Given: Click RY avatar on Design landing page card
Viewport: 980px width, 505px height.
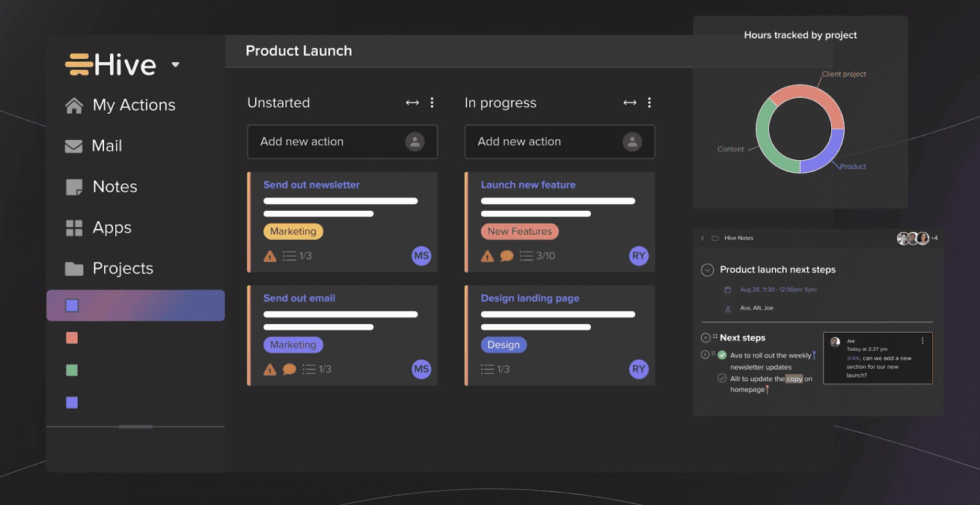Looking at the screenshot, I should (x=638, y=369).
